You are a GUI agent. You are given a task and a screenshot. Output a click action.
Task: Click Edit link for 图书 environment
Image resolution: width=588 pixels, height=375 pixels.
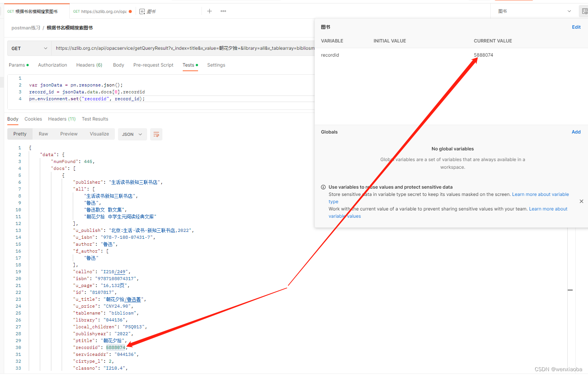click(576, 27)
